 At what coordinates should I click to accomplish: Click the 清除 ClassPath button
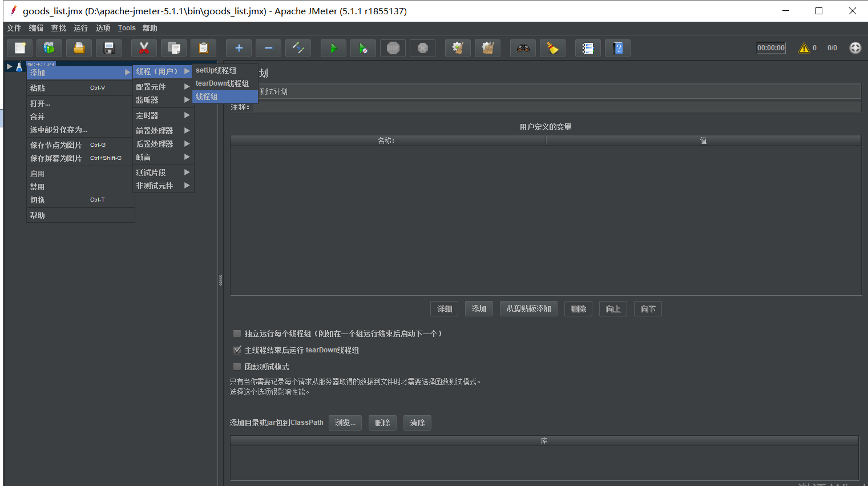[417, 423]
